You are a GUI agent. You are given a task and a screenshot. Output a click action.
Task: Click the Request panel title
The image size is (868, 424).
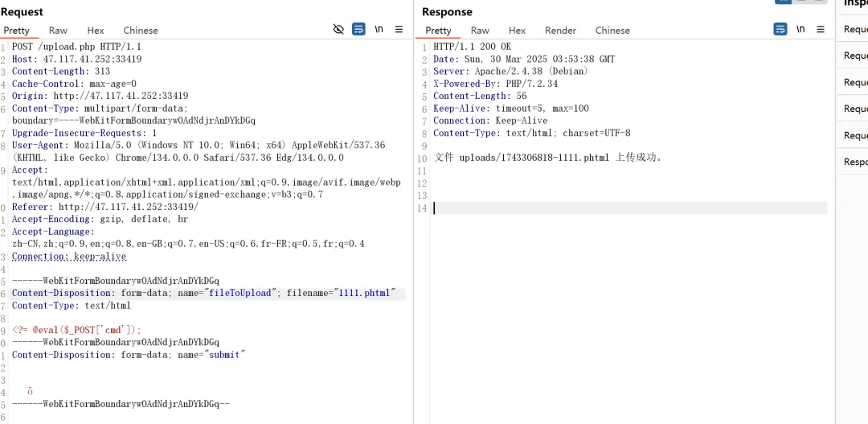tap(23, 11)
